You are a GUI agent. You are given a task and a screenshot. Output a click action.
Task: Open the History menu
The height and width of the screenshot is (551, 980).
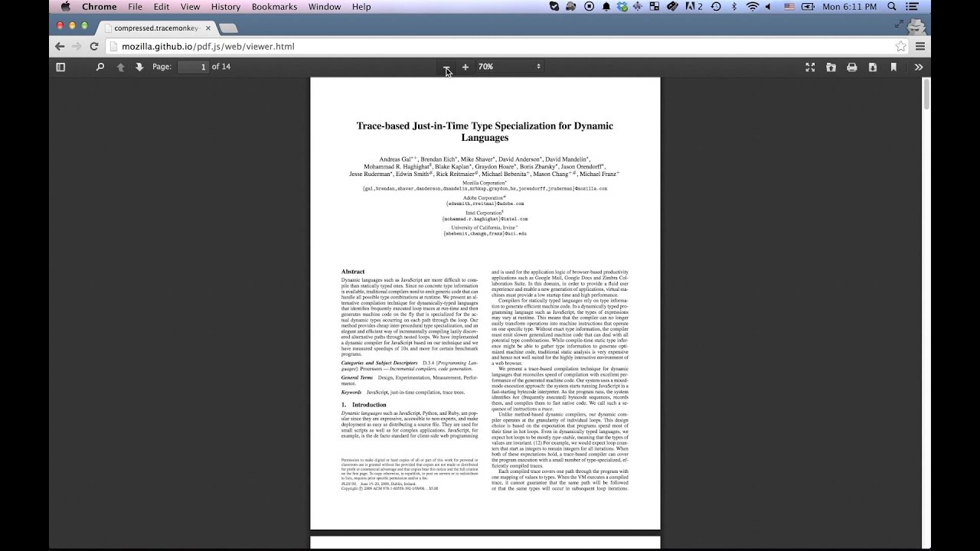tap(226, 7)
